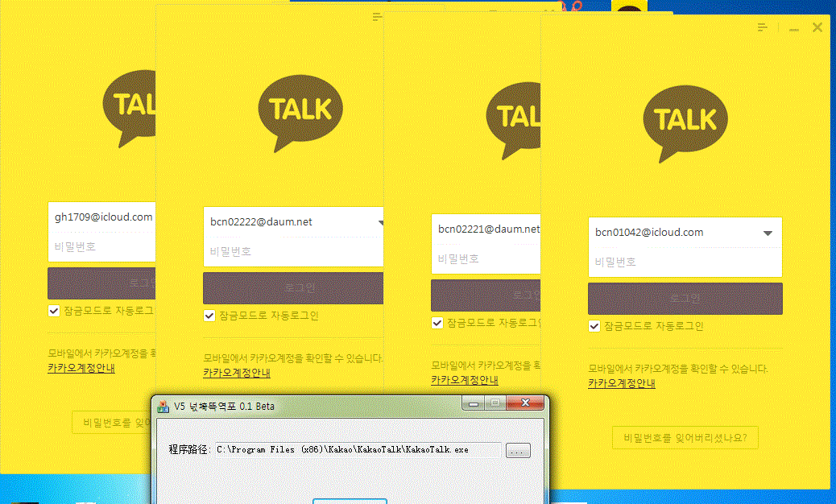Click 비밀번호를 잊어버리셨나요? in bcn01042@icloud.com window
Screen dimensions: 836x504
tap(685, 438)
